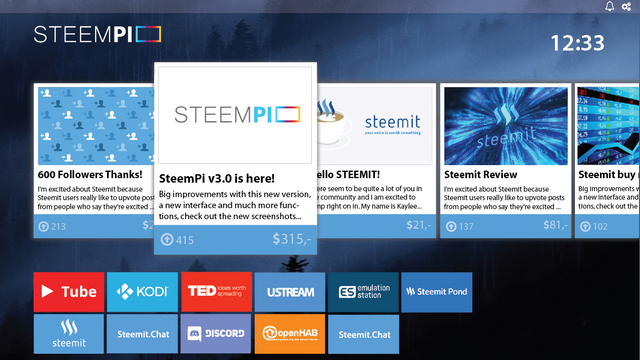Screen dimensions: 640x360
Task: Launch the Discord app tile
Action: coord(216,334)
